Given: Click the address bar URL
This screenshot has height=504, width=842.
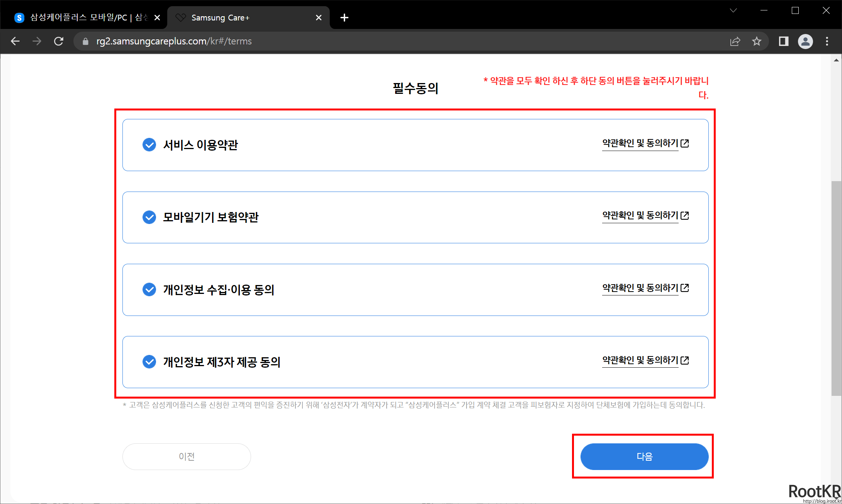Looking at the screenshot, I should pos(174,41).
